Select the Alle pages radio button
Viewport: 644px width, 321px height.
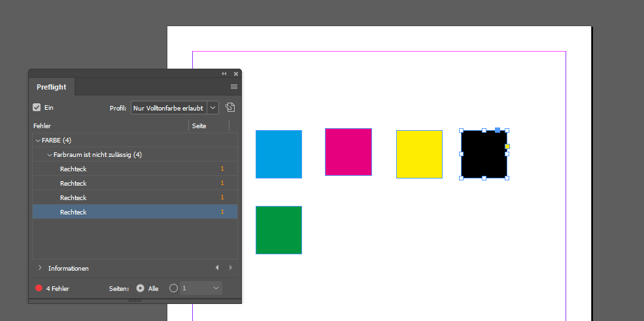(x=141, y=288)
